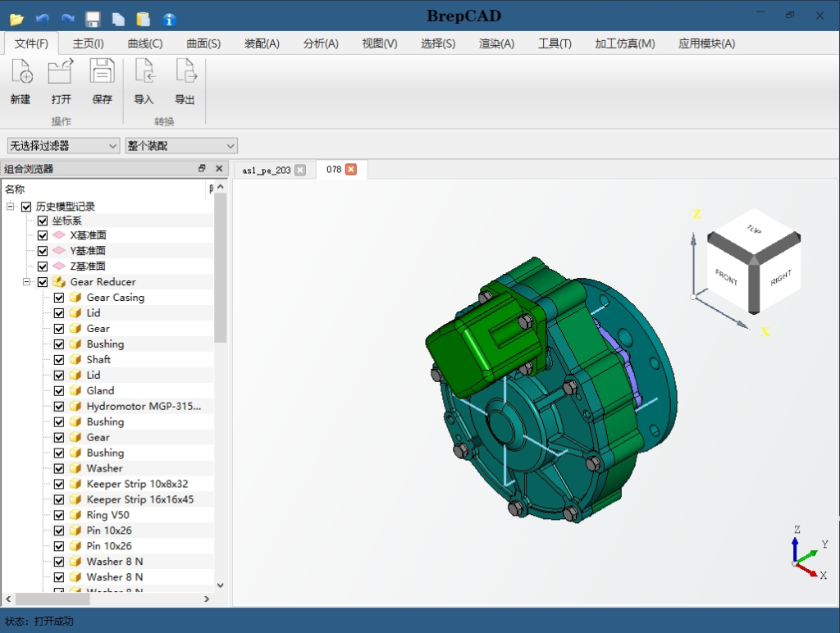Click the copy pages icon in title bar
The width and height of the screenshot is (840, 633).
point(118,20)
